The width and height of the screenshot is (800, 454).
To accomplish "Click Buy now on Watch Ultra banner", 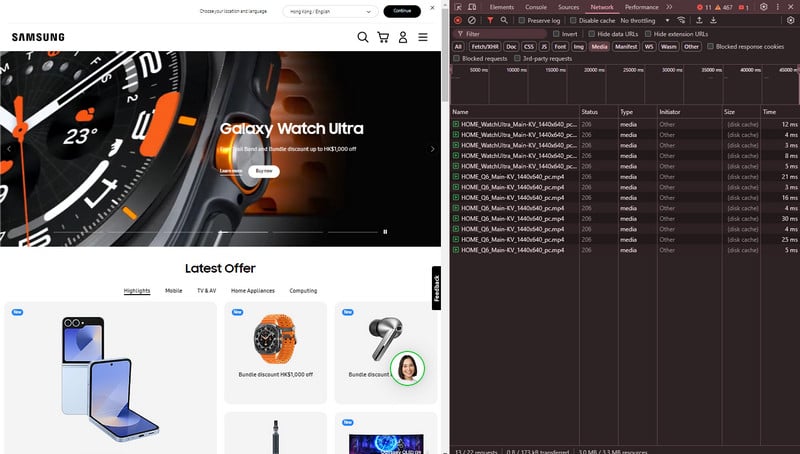I will point(264,171).
